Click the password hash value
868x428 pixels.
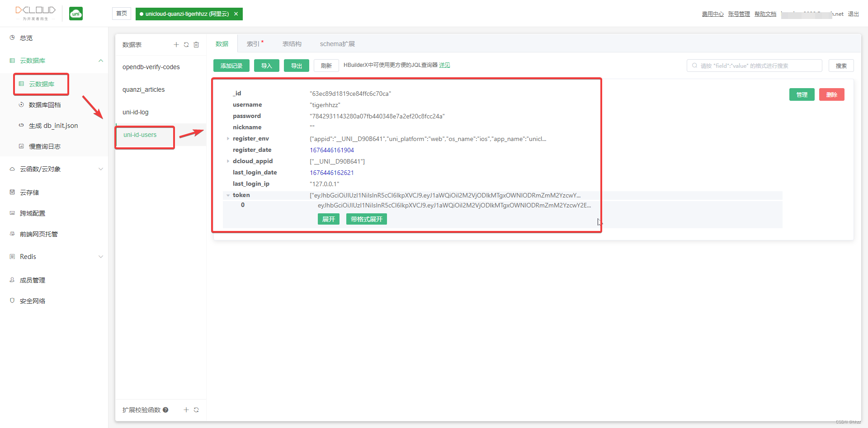[377, 116]
